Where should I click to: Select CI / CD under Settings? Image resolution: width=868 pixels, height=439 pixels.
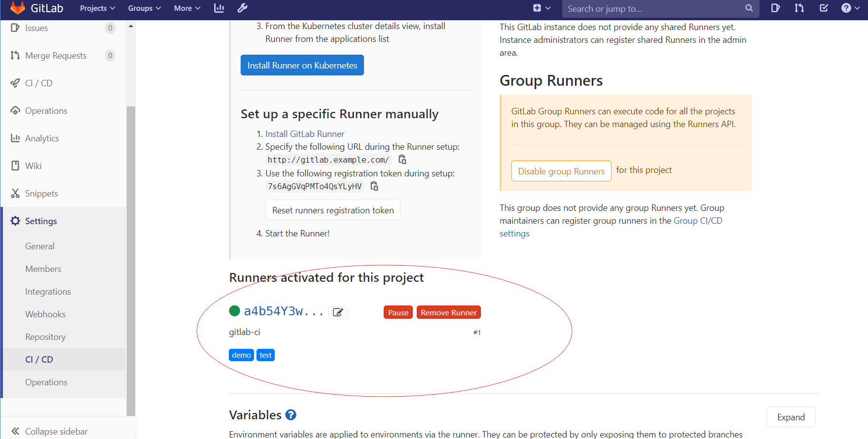click(63, 360)
